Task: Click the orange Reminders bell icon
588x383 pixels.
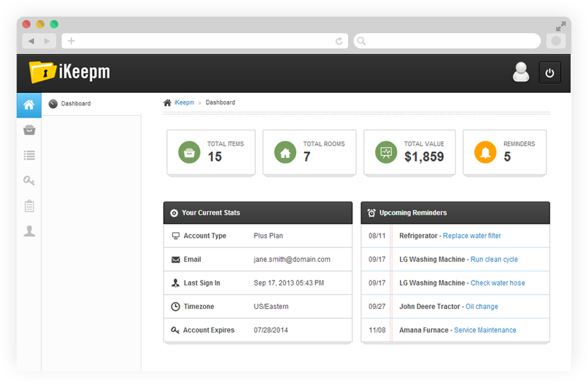Action: (485, 152)
